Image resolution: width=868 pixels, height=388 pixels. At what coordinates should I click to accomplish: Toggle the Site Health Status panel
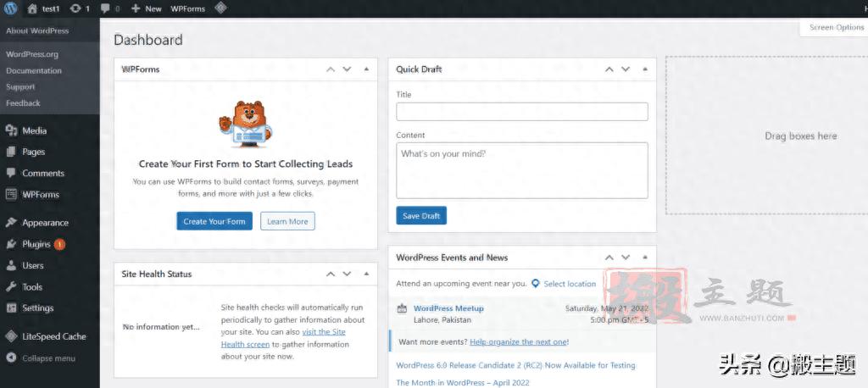(x=366, y=274)
